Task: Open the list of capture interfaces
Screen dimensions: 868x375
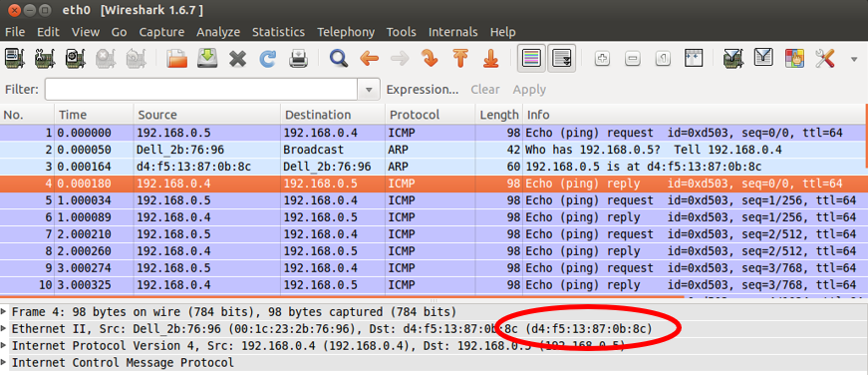Action: pos(15,58)
